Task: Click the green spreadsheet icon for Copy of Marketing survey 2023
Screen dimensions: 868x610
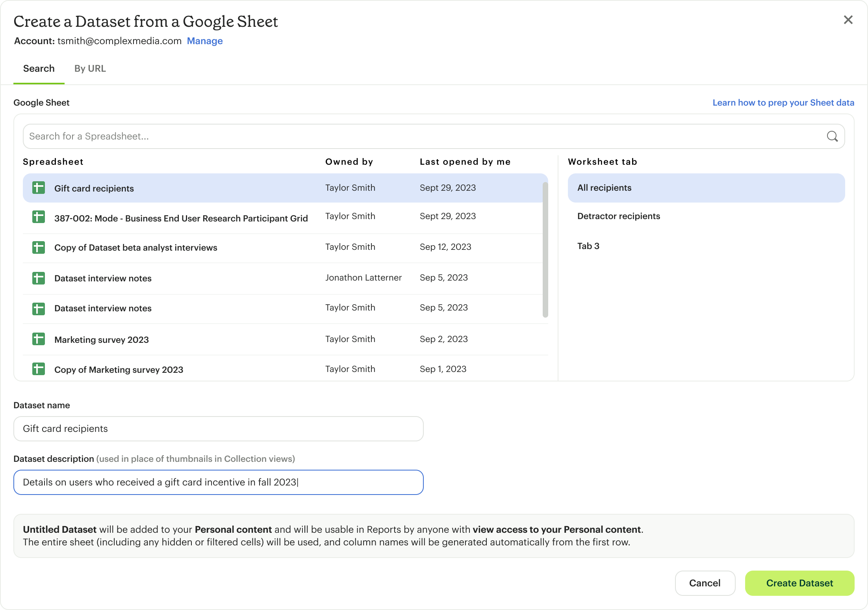Action: [x=37, y=369]
